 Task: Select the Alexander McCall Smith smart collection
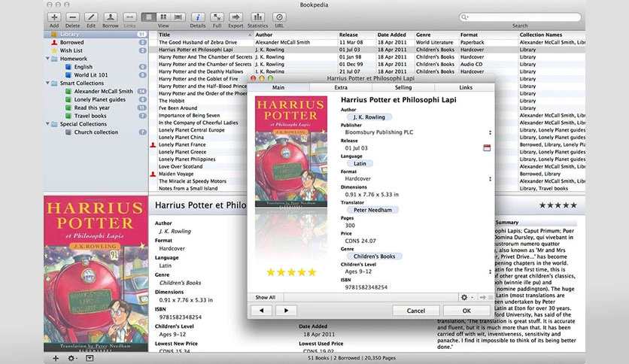(96, 92)
